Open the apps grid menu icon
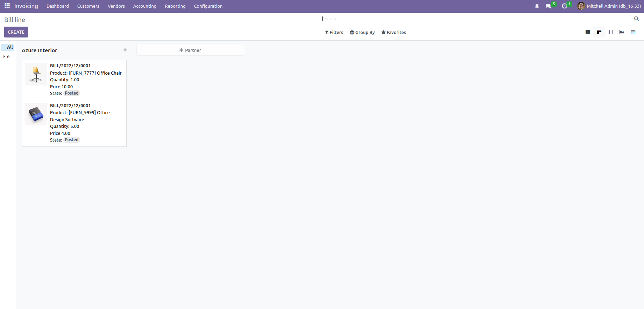Screen dimensions: 644x309 [7, 6]
